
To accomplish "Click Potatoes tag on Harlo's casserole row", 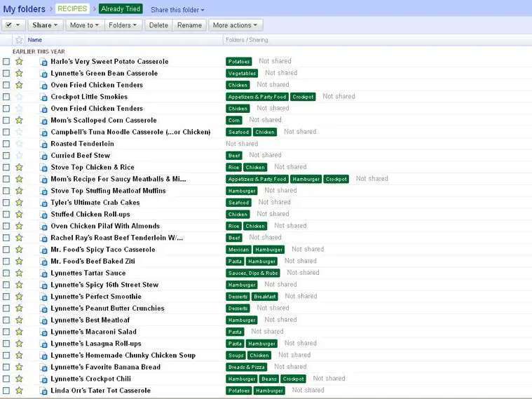I will tap(239, 62).
